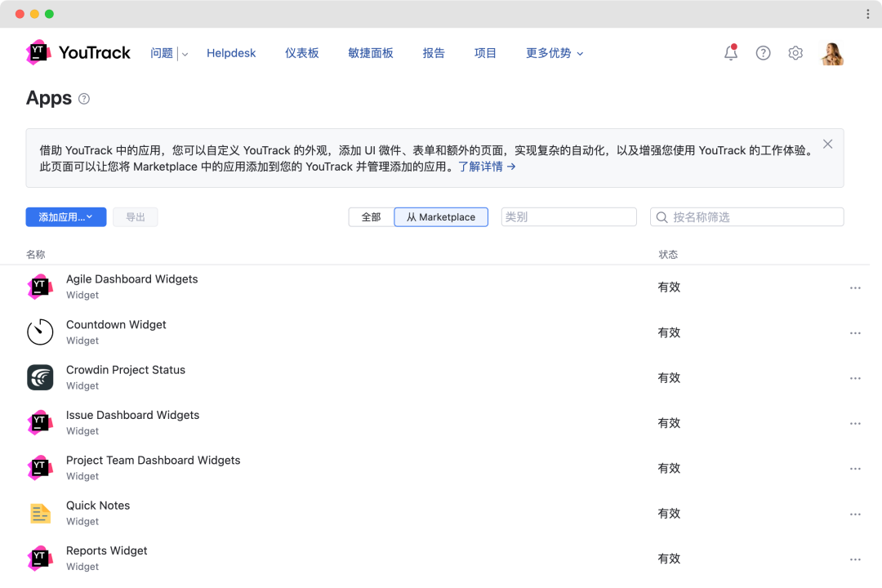
Task: Click the help icon beside Apps heading
Action: pos(84,99)
